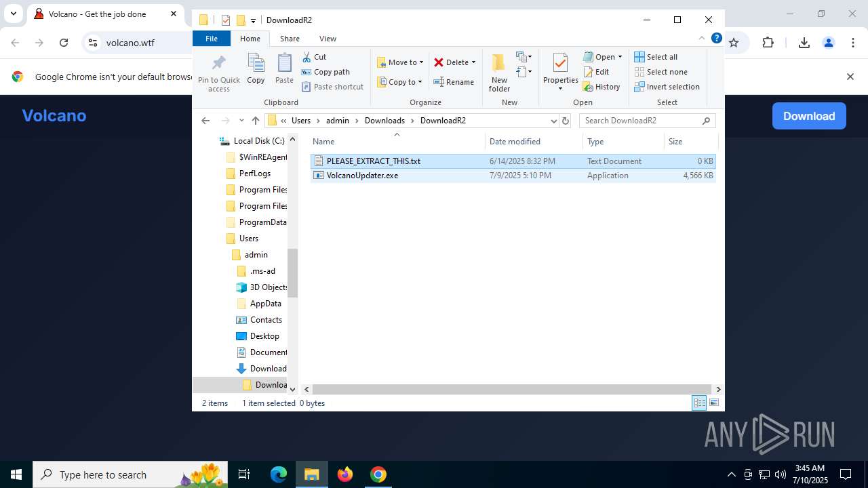This screenshot has width=868, height=488.
Task: Select all items in the folder
Action: 656,57
